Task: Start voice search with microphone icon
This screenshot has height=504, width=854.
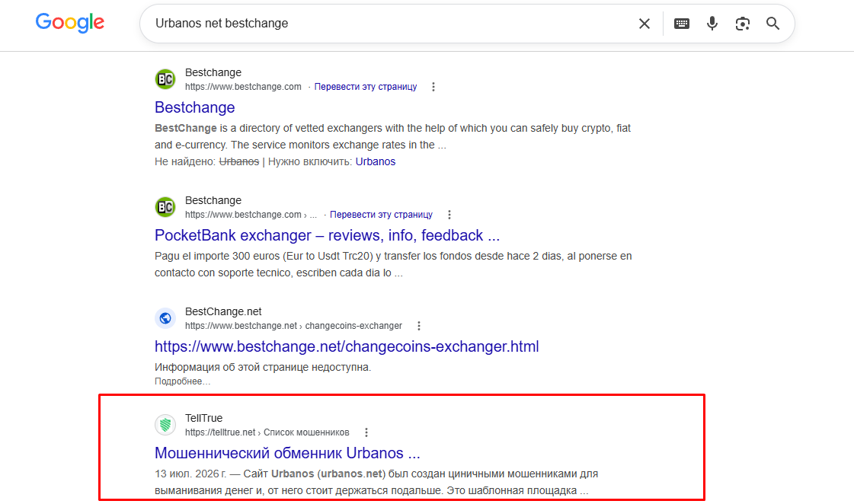Action: tap(712, 24)
